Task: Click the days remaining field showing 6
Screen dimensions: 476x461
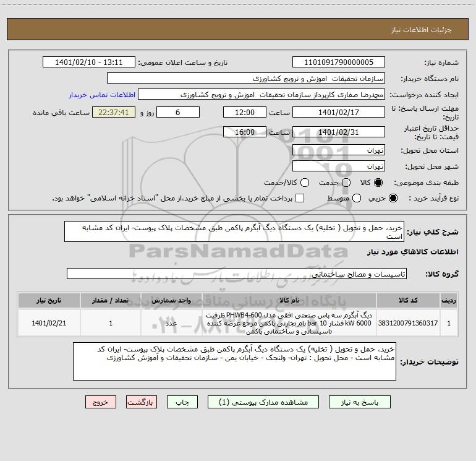Action: [178, 112]
